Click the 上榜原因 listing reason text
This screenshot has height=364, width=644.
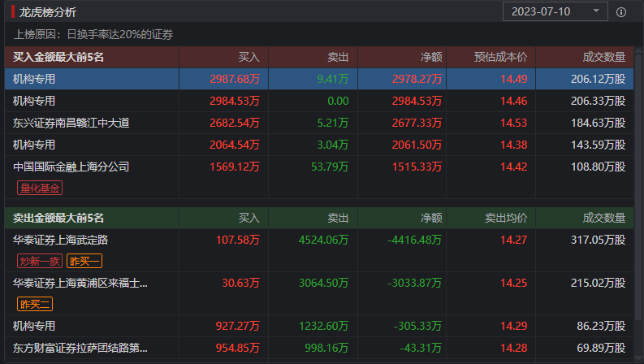[x=93, y=34]
